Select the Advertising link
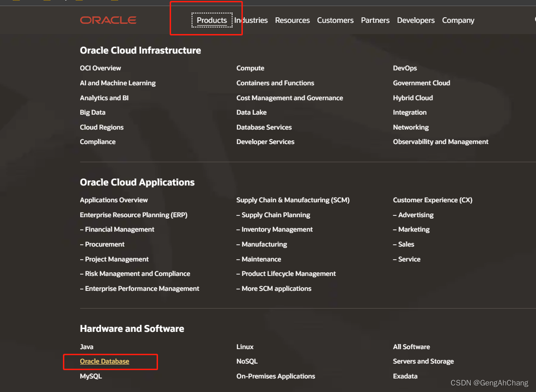Image resolution: width=536 pixels, height=392 pixels. coord(413,215)
